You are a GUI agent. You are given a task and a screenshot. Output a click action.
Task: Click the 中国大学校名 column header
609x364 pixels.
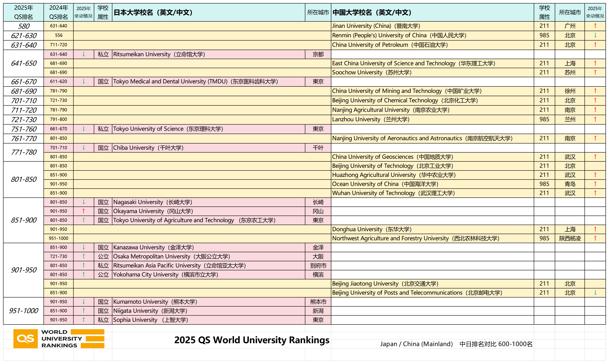432,12
